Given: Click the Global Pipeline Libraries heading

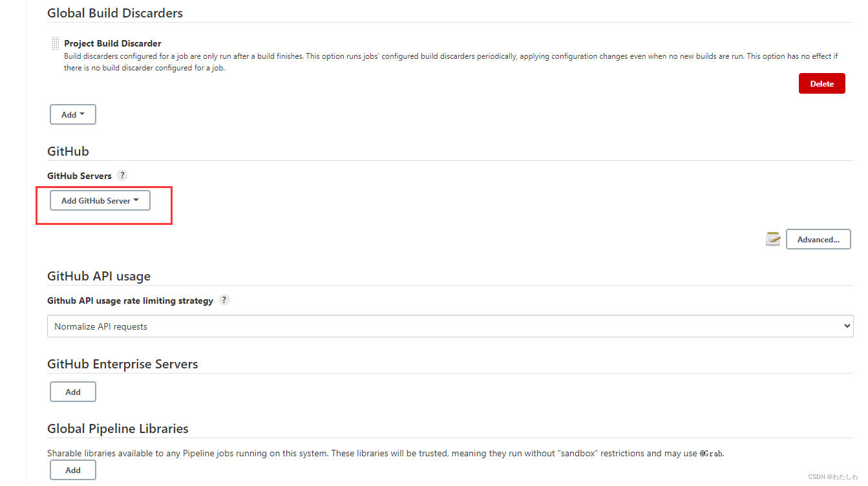Looking at the screenshot, I should click(x=118, y=428).
